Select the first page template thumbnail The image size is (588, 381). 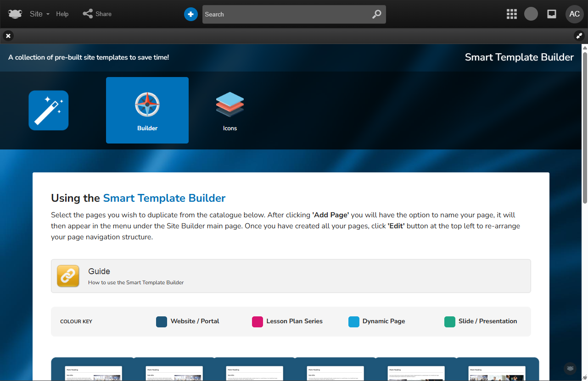pos(94,372)
